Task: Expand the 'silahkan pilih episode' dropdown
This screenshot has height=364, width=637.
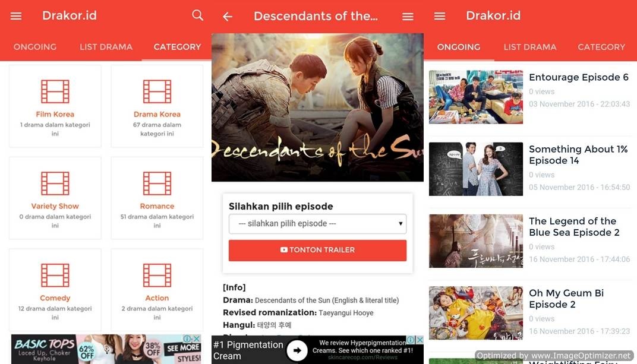Action: pyautogui.click(x=318, y=224)
